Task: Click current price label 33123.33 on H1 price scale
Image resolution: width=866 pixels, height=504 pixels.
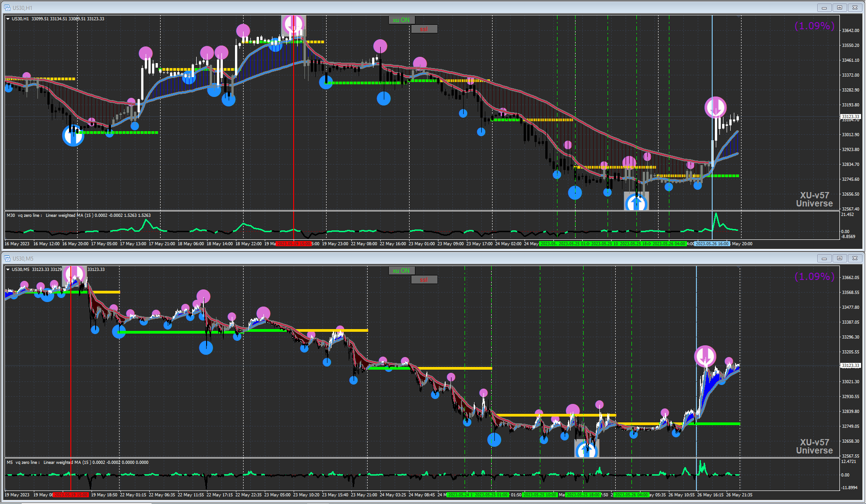Action: (851, 116)
